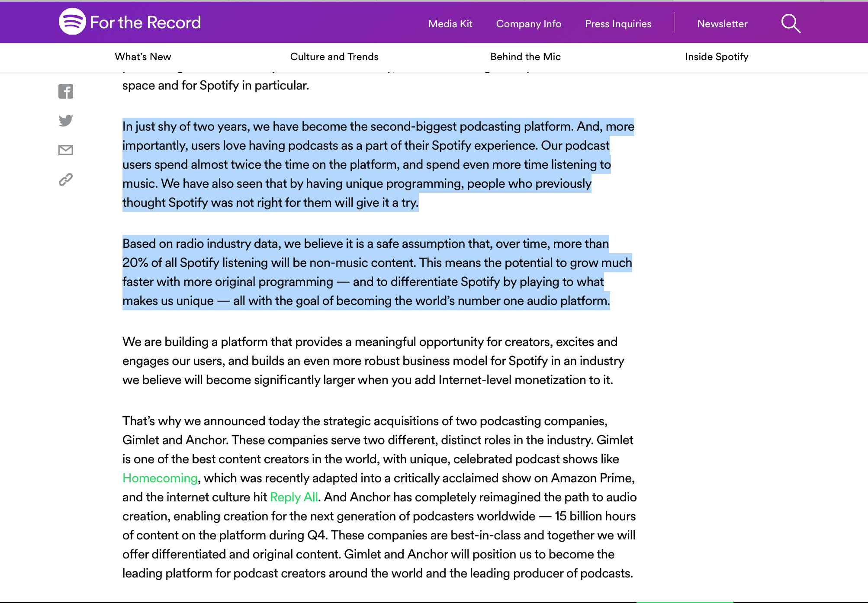Click the Spotify logo icon

coord(72,22)
